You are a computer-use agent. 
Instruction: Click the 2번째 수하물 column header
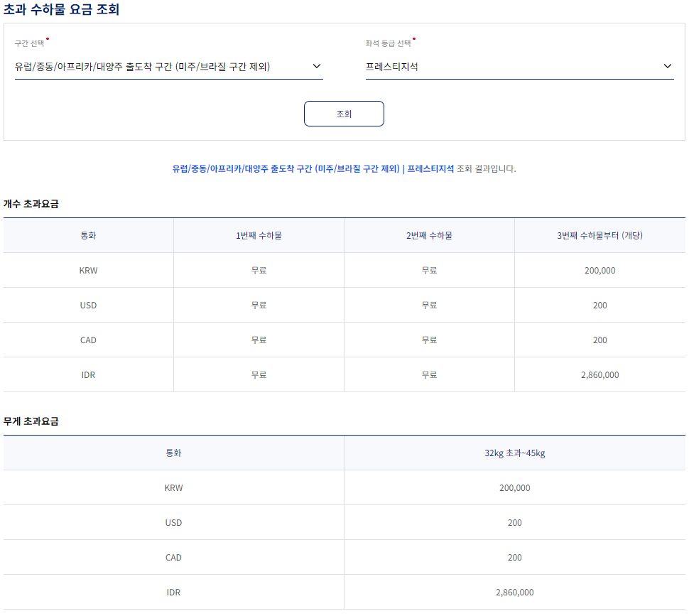point(429,234)
